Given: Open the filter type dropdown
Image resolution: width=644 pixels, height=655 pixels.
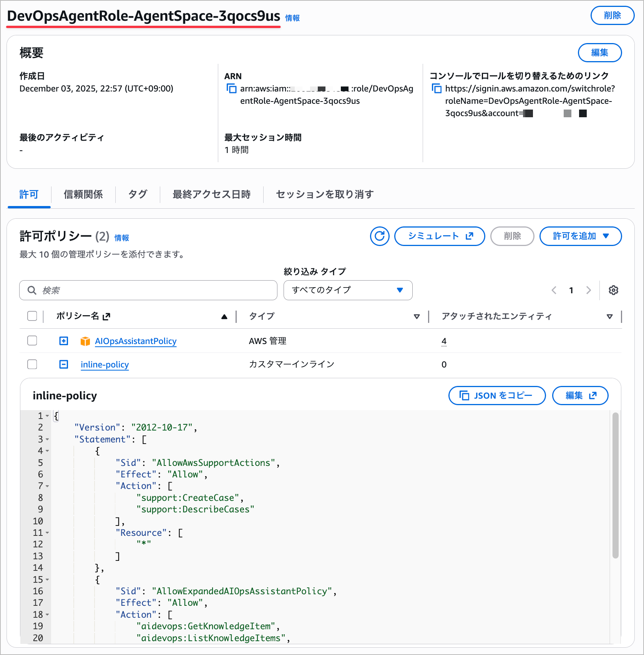Looking at the screenshot, I should [348, 290].
